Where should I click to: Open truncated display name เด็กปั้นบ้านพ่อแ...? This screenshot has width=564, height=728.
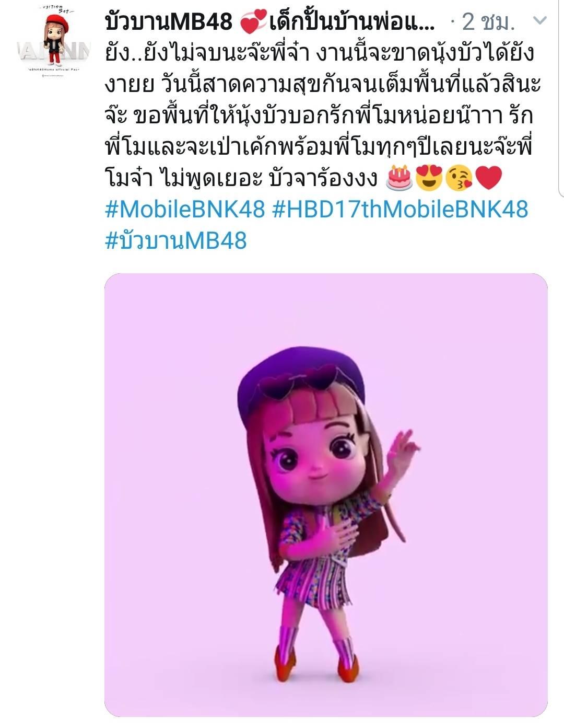(352, 21)
